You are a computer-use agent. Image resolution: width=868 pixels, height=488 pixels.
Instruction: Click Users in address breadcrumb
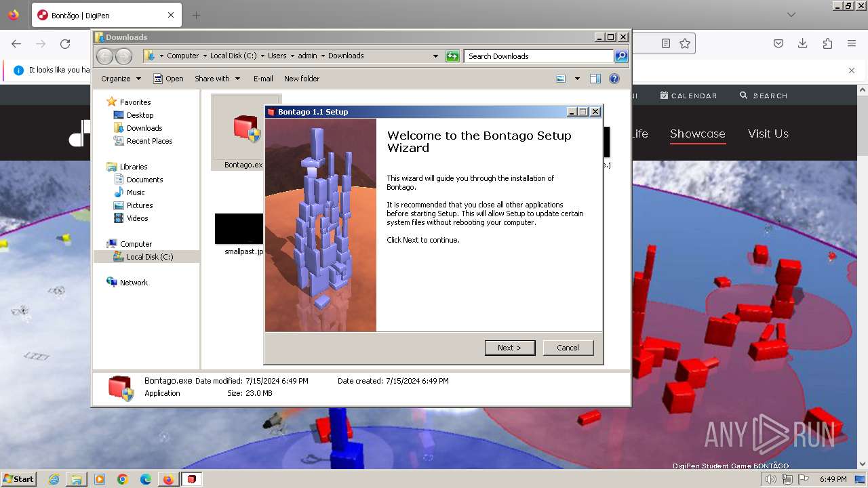(277, 56)
